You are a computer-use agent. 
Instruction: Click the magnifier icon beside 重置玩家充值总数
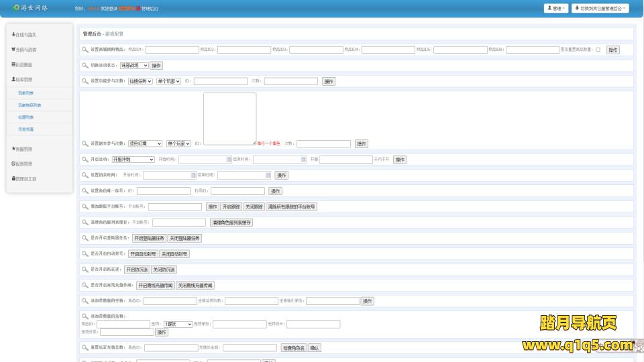pos(85,348)
